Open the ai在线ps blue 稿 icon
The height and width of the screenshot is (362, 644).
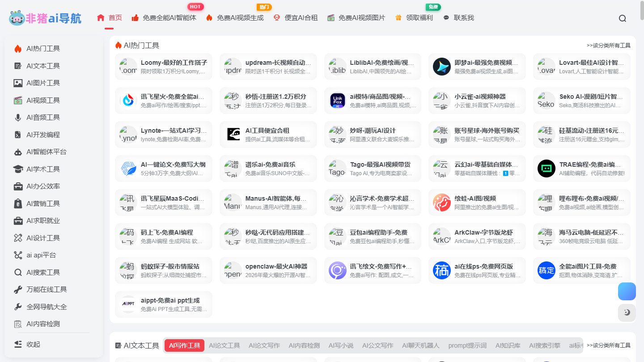tap(442, 270)
